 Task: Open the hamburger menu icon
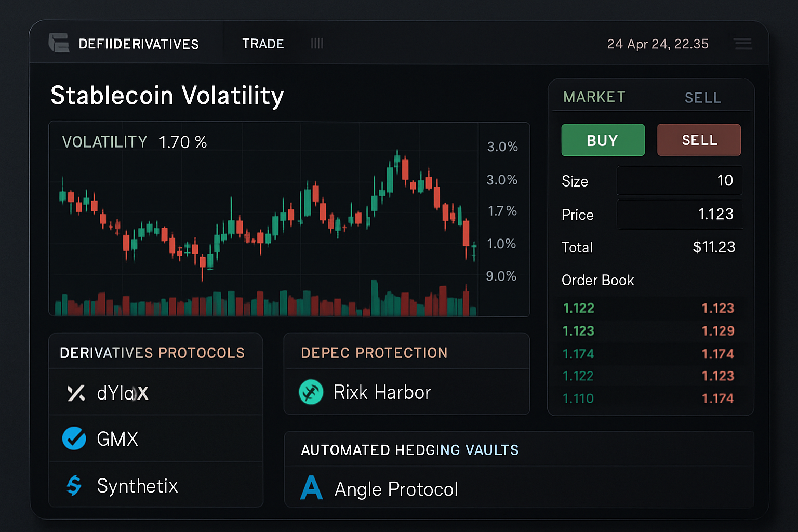(743, 44)
